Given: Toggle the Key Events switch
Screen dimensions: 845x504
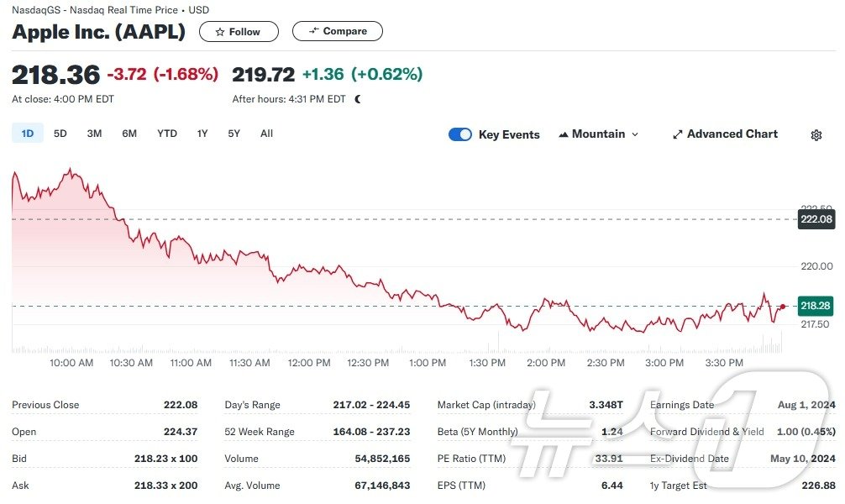Looking at the screenshot, I should (460, 134).
